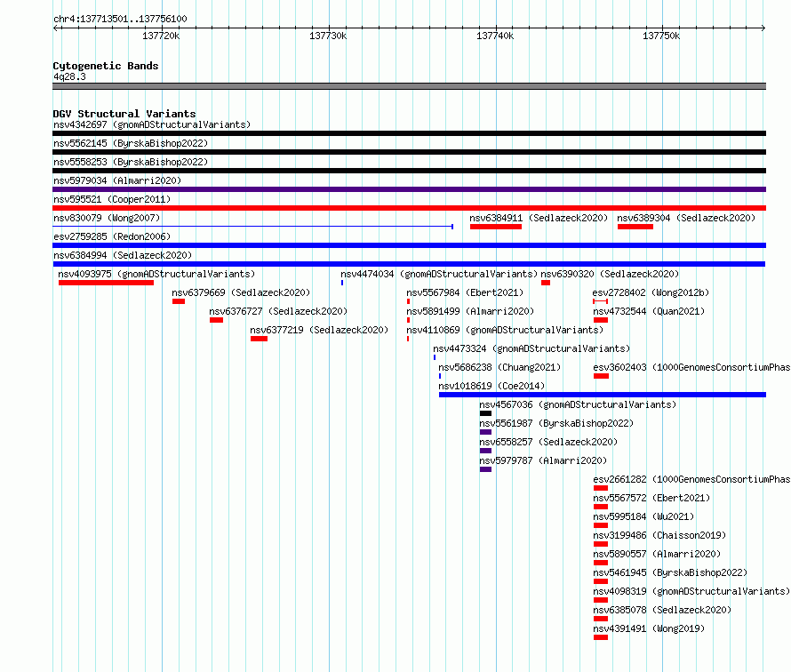Select the esv2728402 Wong2012b label
Viewport: 791px width, 672px height.
click(651, 292)
